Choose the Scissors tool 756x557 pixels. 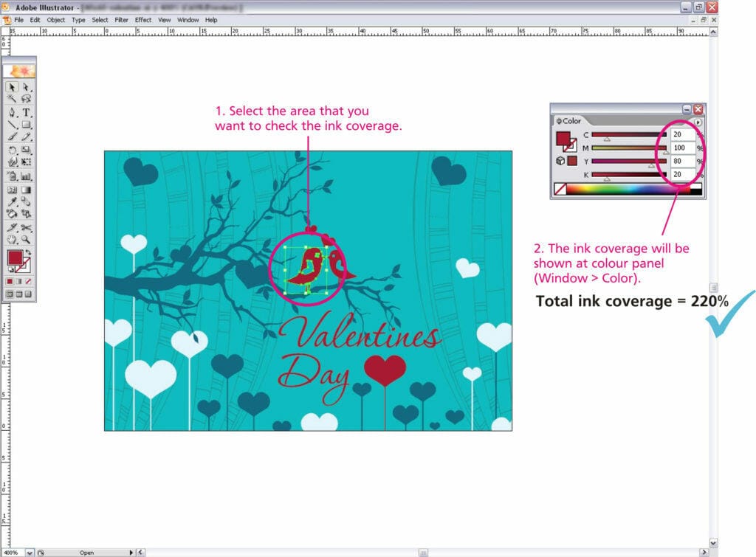click(27, 228)
